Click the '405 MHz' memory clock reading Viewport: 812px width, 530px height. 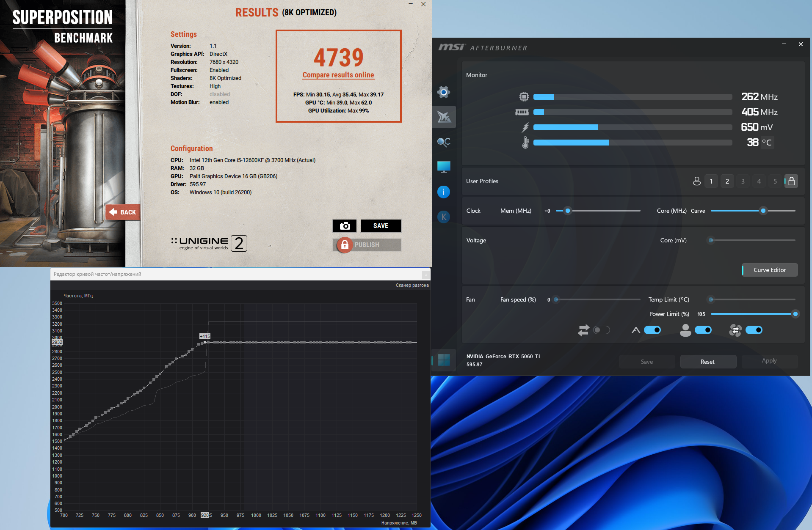pos(760,112)
